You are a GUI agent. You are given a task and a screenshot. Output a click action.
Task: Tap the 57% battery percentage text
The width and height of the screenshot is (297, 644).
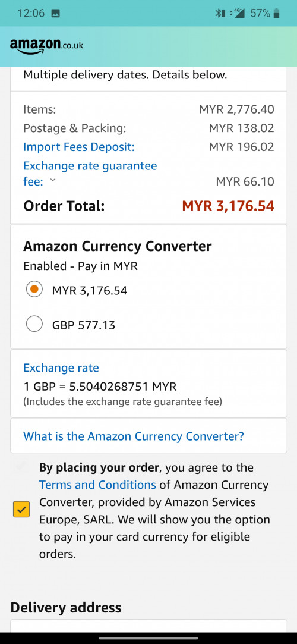click(260, 13)
